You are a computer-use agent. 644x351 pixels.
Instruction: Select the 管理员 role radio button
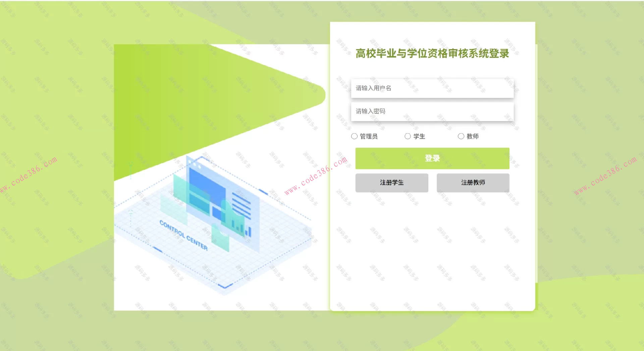(x=354, y=136)
